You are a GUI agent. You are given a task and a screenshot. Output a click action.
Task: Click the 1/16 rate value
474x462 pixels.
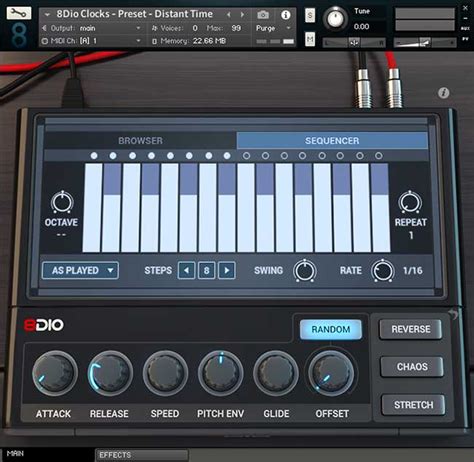[413, 270]
